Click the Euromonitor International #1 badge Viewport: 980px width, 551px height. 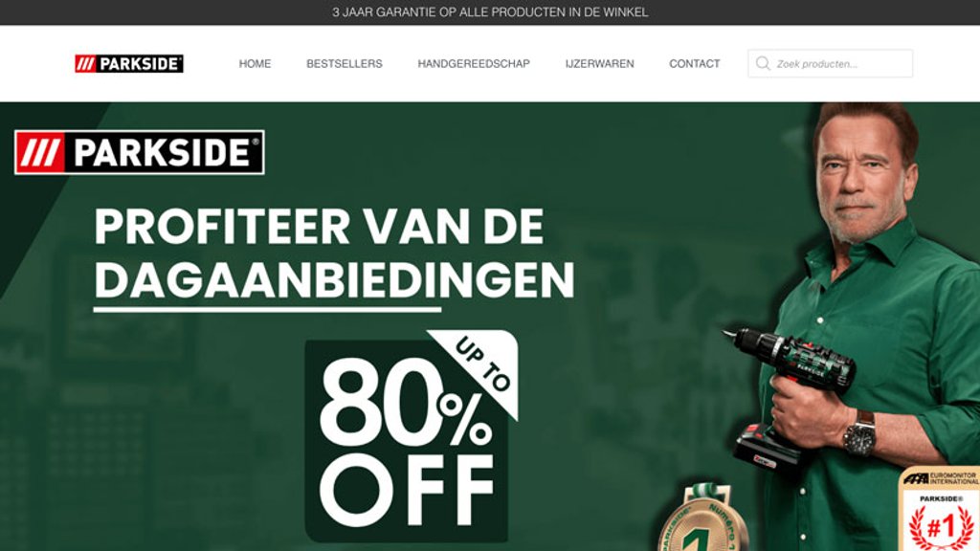tap(940, 509)
